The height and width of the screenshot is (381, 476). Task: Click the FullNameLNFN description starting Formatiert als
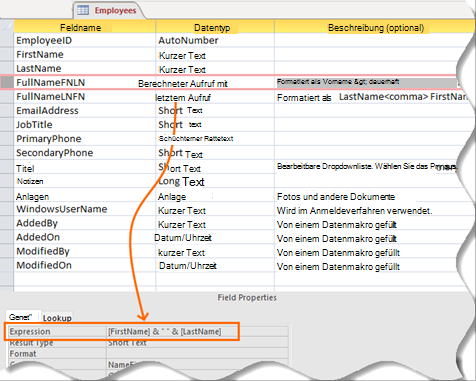[373, 97]
